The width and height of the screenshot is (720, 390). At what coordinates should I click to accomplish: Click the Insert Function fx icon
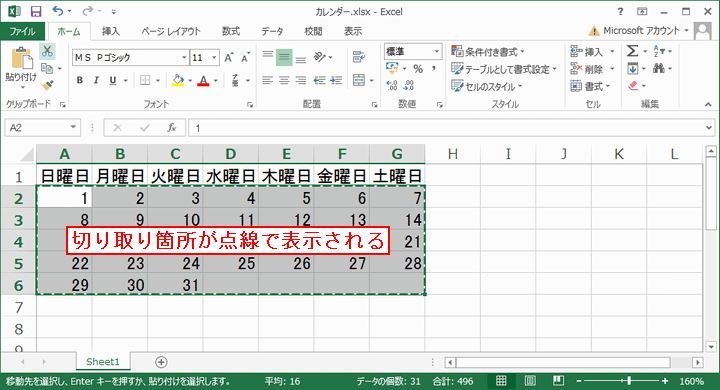click(x=172, y=128)
